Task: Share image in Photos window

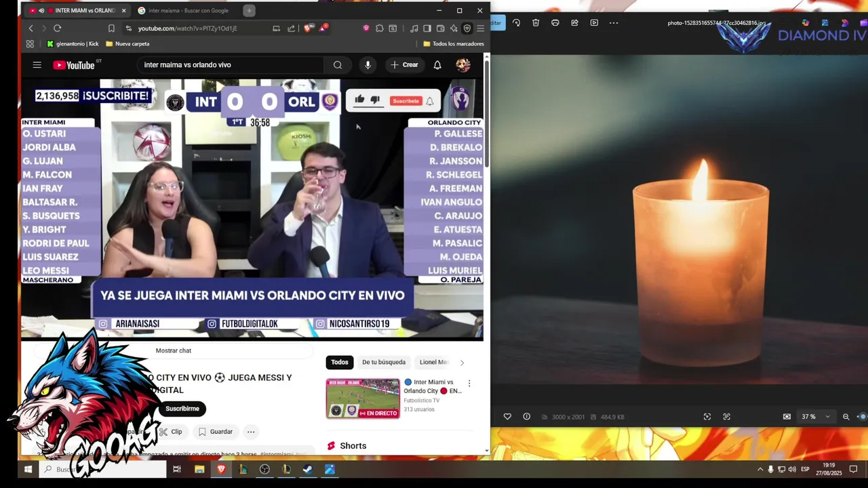Action: click(574, 22)
